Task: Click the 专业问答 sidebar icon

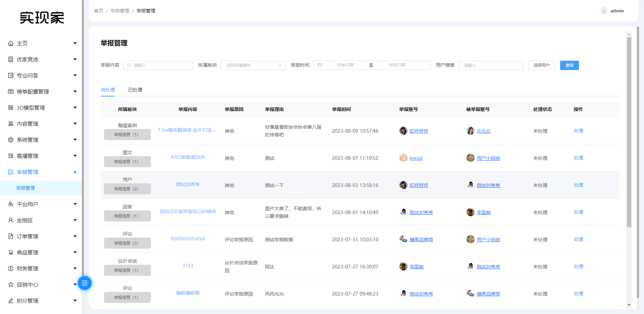Action: (x=11, y=75)
